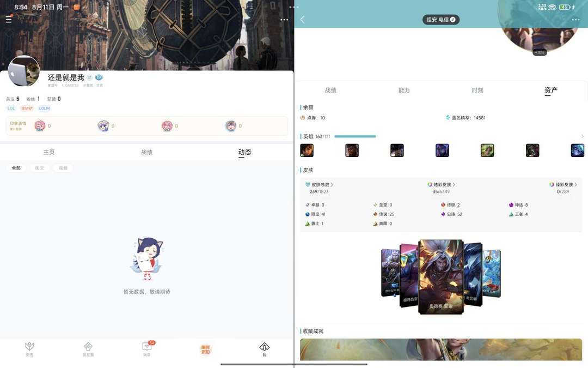Tap the orange event icon in bottom bar
The width and height of the screenshot is (588, 368).
(205, 349)
